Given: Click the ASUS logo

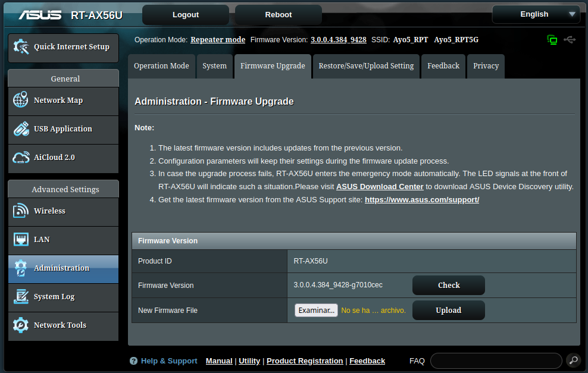Looking at the screenshot, I should coord(40,15).
